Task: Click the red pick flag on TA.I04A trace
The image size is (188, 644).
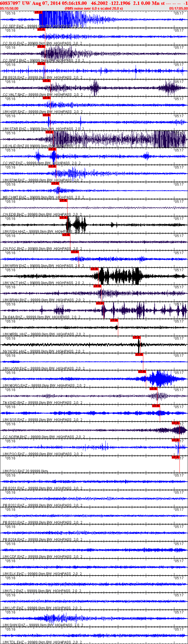Action: [x=100, y=303]
